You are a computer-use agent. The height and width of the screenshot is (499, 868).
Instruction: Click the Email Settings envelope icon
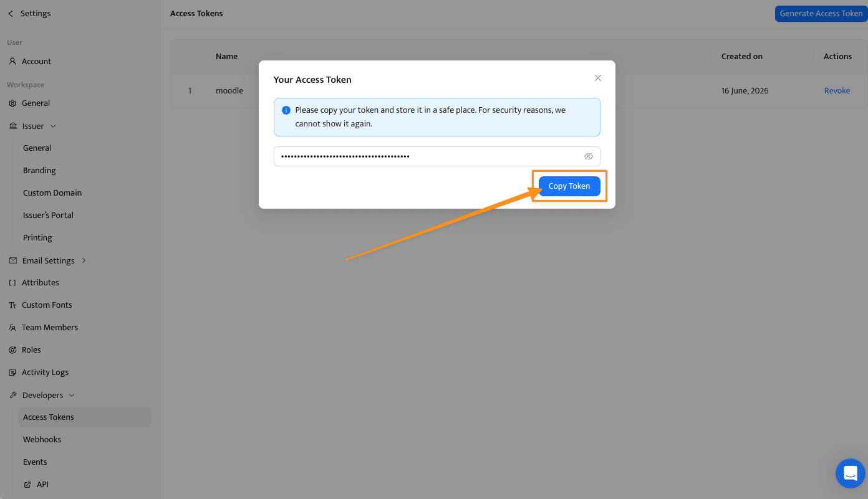click(13, 260)
